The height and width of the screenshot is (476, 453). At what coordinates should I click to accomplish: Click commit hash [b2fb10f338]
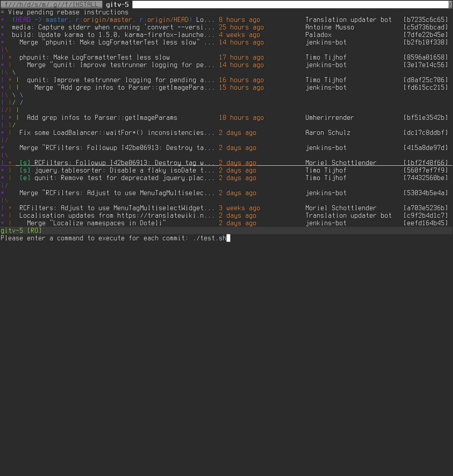[426, 42]
